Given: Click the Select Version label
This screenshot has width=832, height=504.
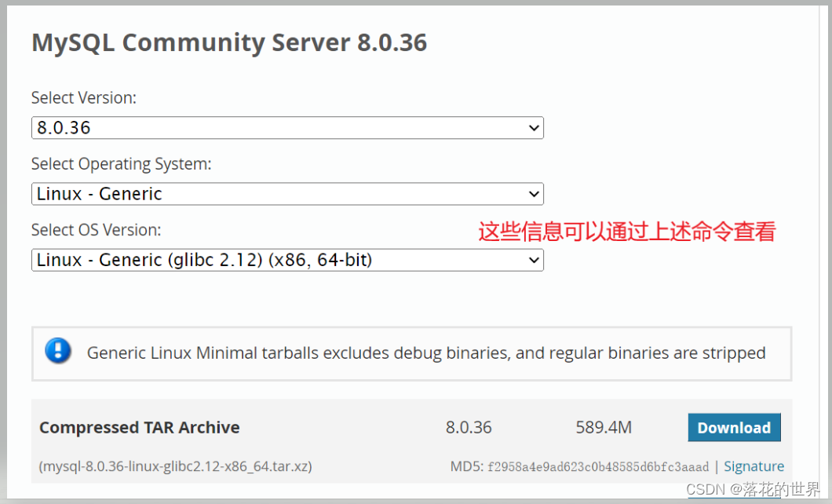Looking at the screenshot, I should [x=84, y=97].
